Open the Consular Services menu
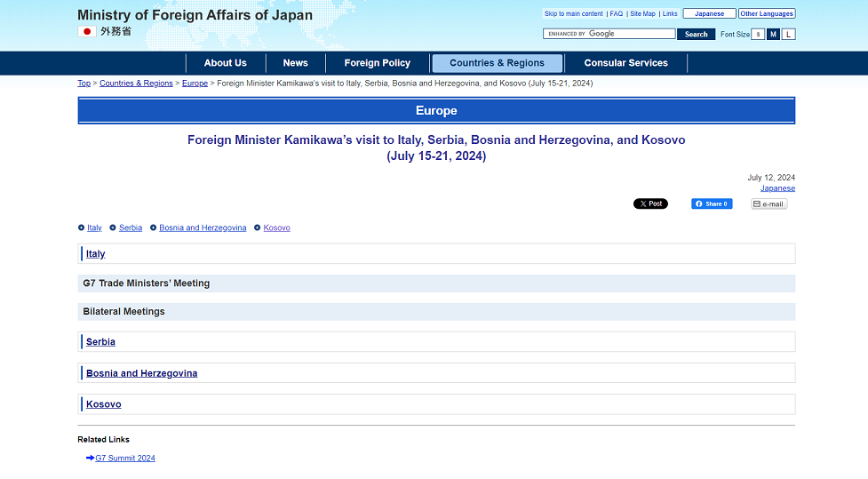 625,63
